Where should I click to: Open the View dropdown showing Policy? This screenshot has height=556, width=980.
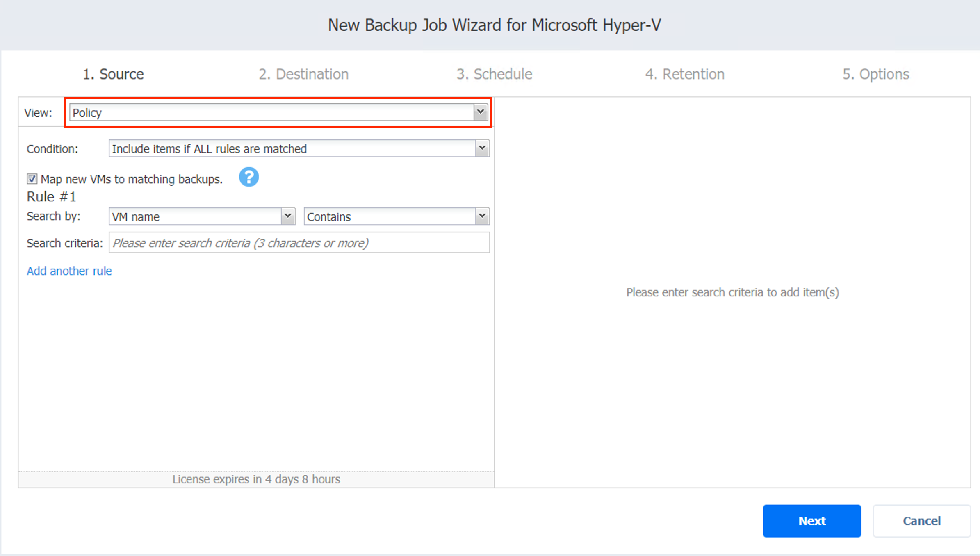click(278, 112)
